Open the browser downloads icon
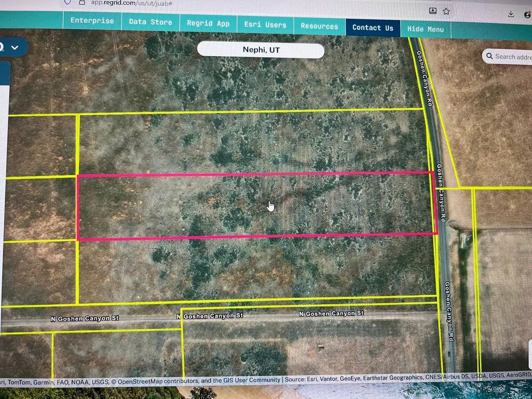 pyautogui.click(x=511, y=14)
